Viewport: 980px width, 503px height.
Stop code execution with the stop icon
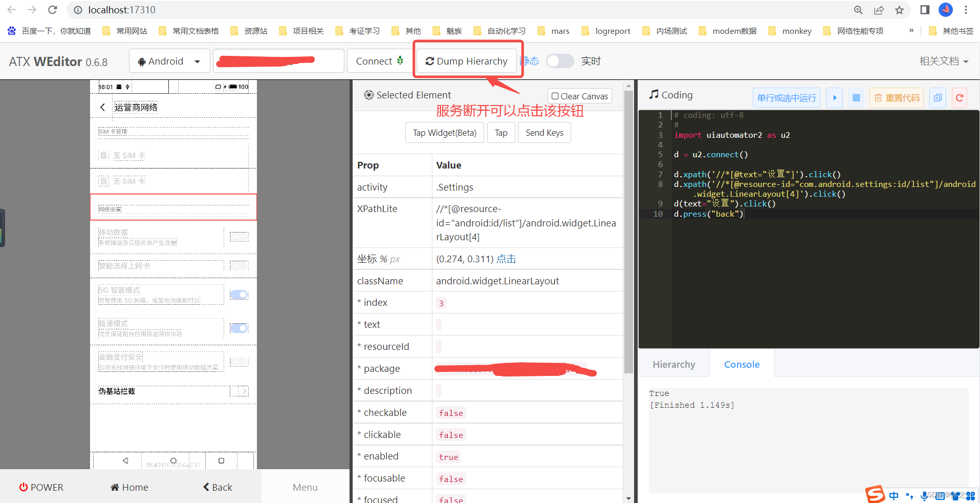pyautogui.click(x=856, y=97)
